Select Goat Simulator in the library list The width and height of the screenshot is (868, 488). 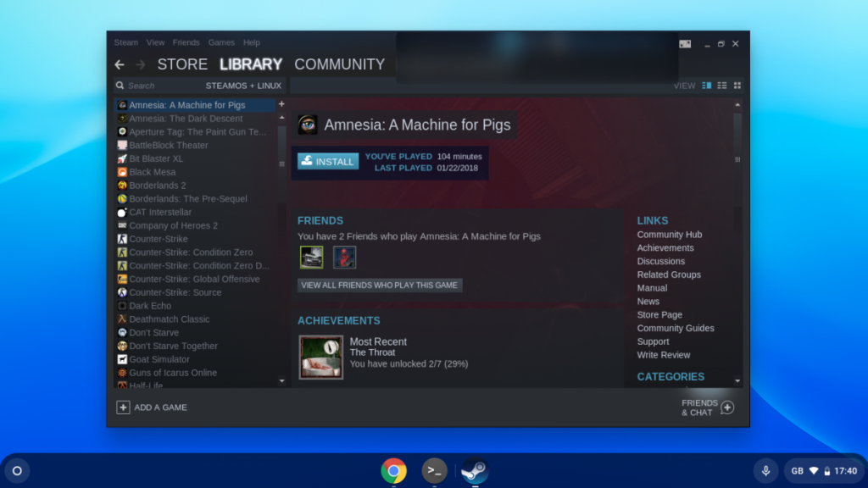(162, 358)
